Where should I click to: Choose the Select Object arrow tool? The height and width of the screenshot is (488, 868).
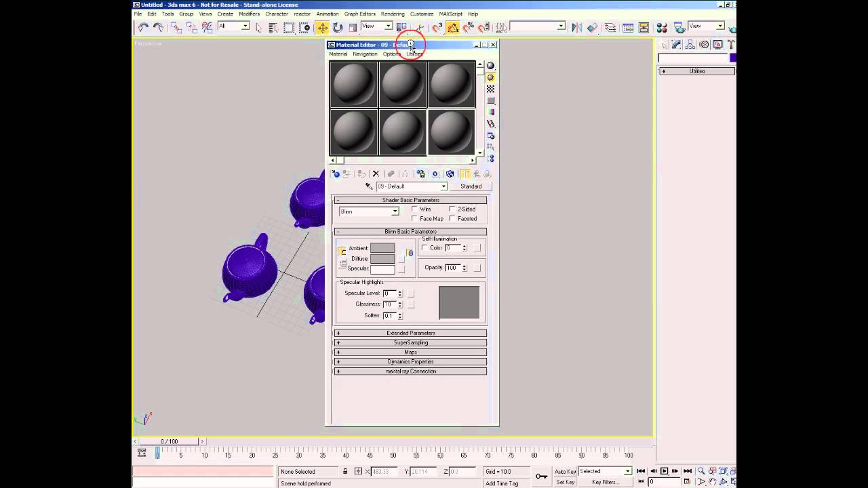(258, 27)
